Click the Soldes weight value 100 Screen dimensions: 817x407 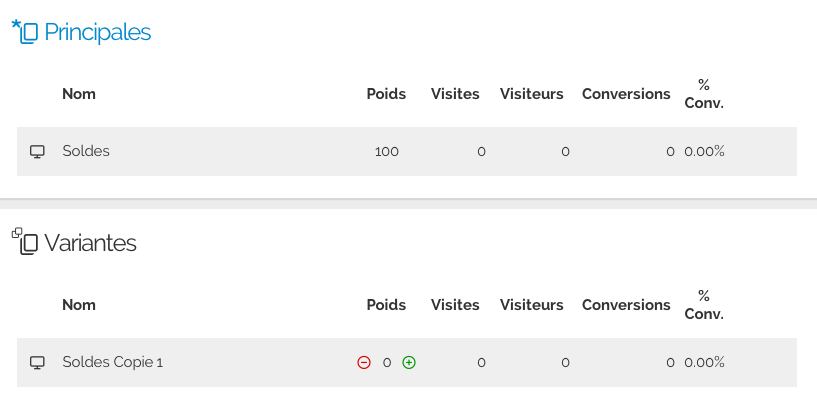[x=386, y=152]
